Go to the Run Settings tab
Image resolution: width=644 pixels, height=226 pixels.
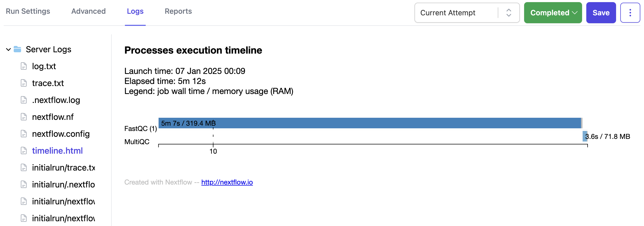coord(28,11)
